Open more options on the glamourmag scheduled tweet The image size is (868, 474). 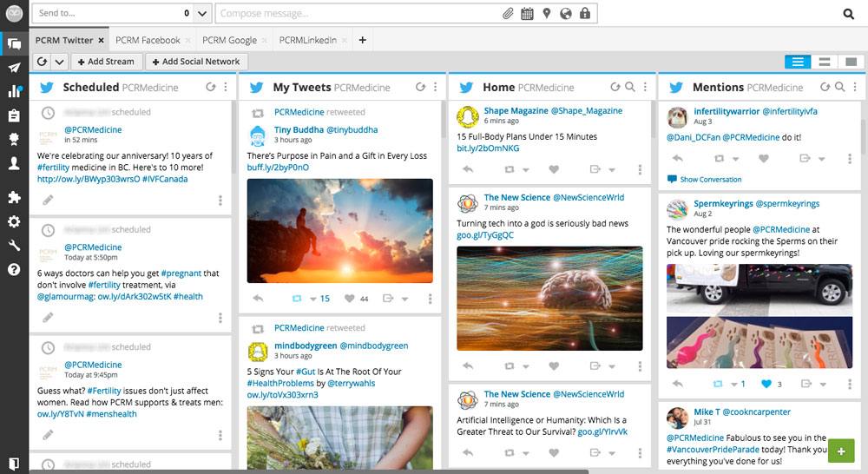coord(220,317)
